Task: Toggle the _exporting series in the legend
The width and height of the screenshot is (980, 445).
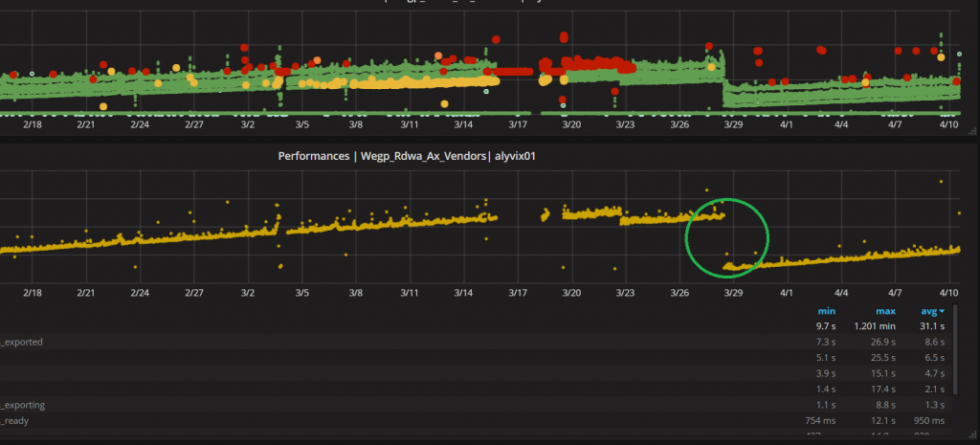Action: [x=22, y=405]
